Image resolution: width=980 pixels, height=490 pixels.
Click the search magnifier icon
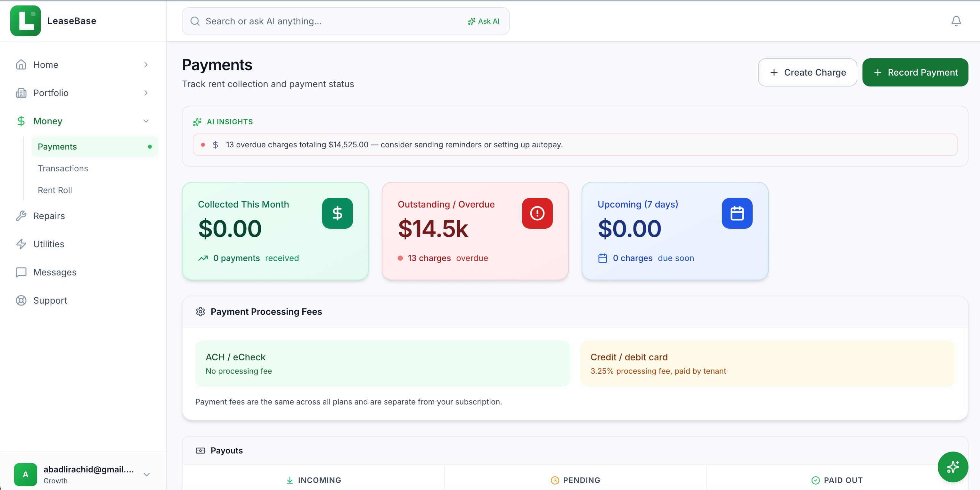click(x=195, y=21)
